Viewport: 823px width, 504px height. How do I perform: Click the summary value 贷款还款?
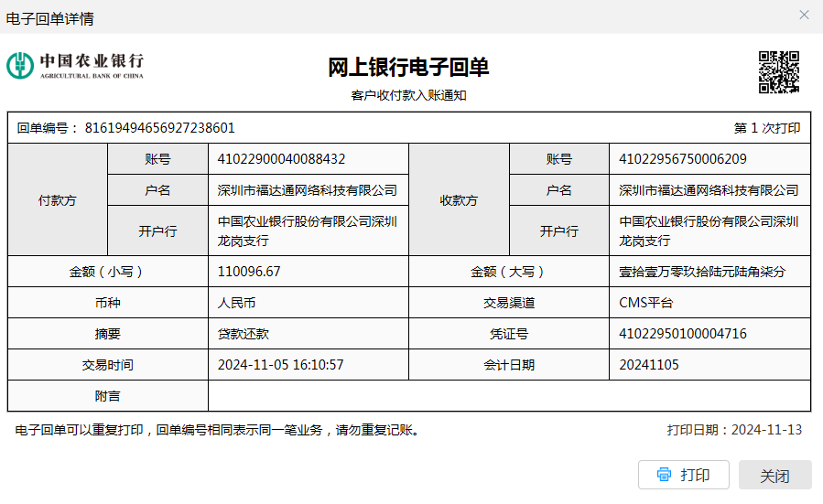coord(243,334)
